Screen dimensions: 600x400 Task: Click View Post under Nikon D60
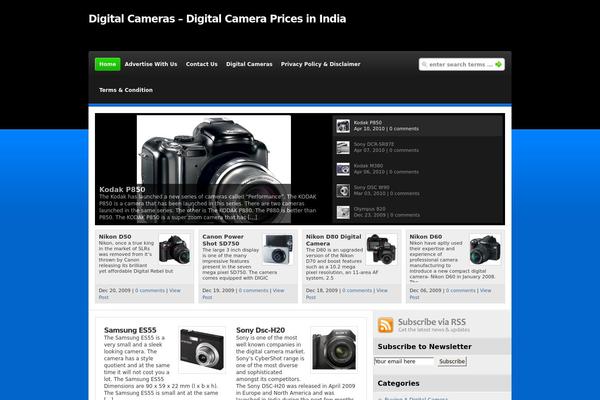[x=486, y=291]
